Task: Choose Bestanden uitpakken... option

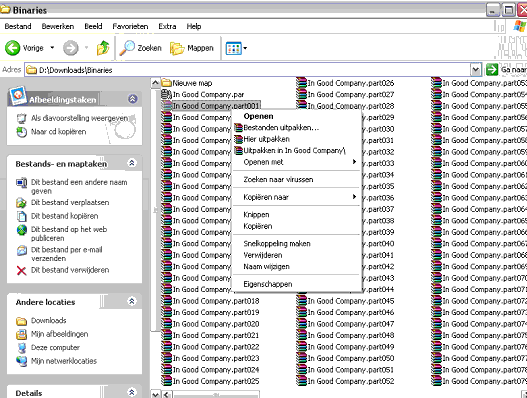Action: [x=297, y=128]
